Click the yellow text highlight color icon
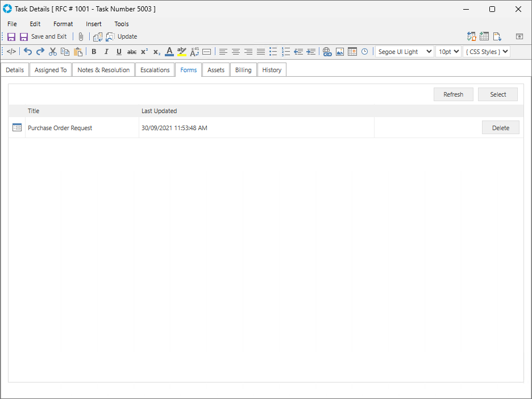 182,52
